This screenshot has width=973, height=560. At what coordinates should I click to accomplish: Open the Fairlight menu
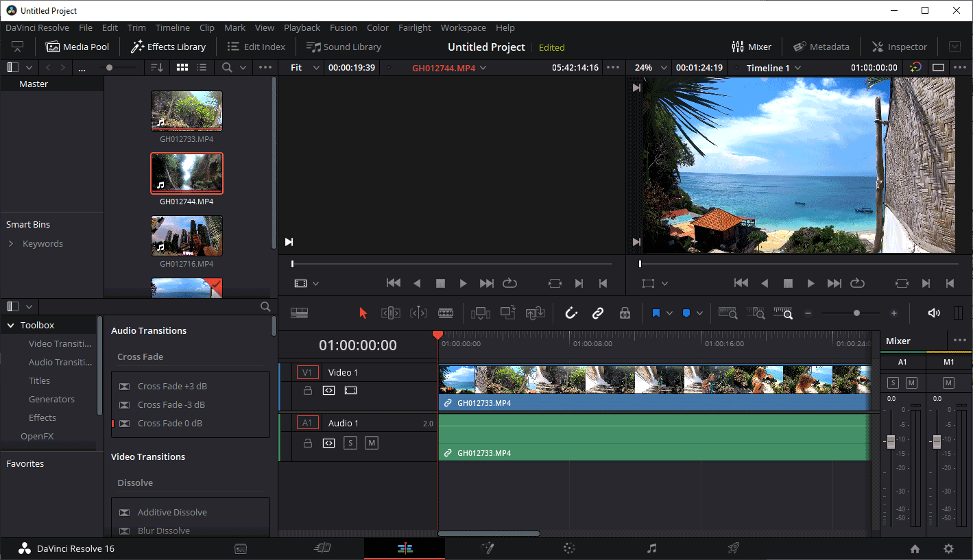[x=415, y=28]
